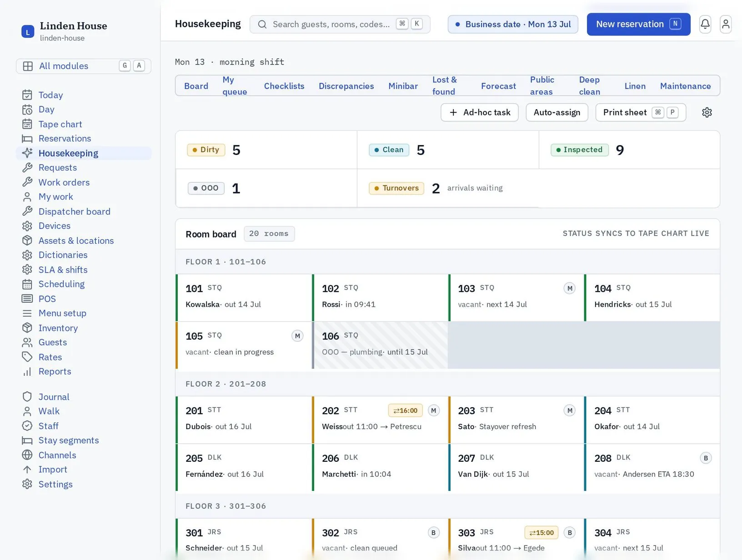Open the Discrepancies tab
This screenshot has height=560, width=742.
coord(346,86)
